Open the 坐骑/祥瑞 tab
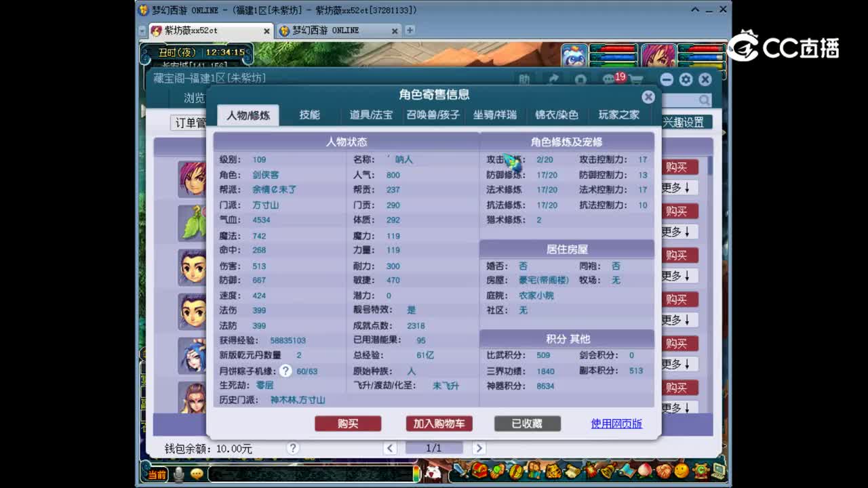Viewport: 868px width, 488px height. 494,115
